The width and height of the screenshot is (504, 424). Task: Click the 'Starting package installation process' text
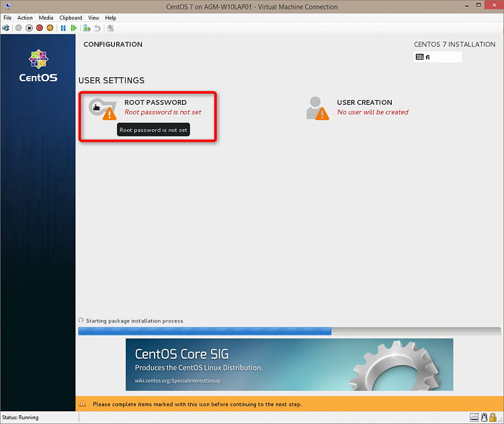134,321
